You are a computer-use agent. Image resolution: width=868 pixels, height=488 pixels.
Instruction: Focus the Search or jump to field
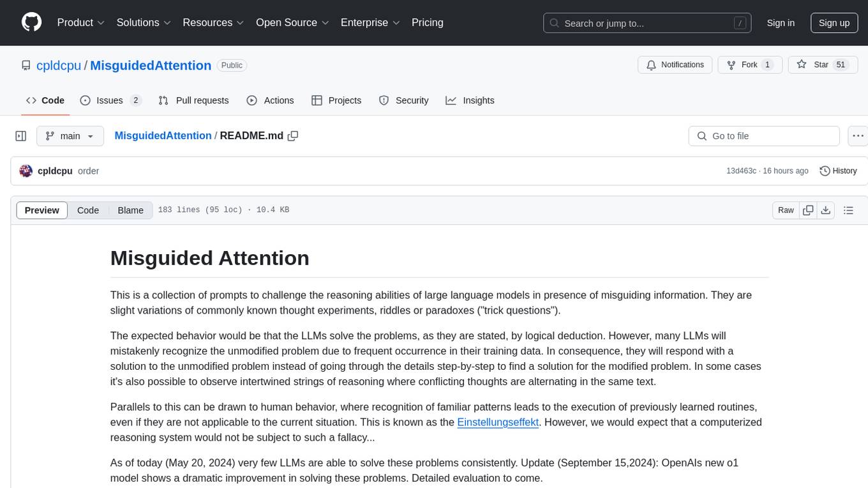[x=648, y=23]
